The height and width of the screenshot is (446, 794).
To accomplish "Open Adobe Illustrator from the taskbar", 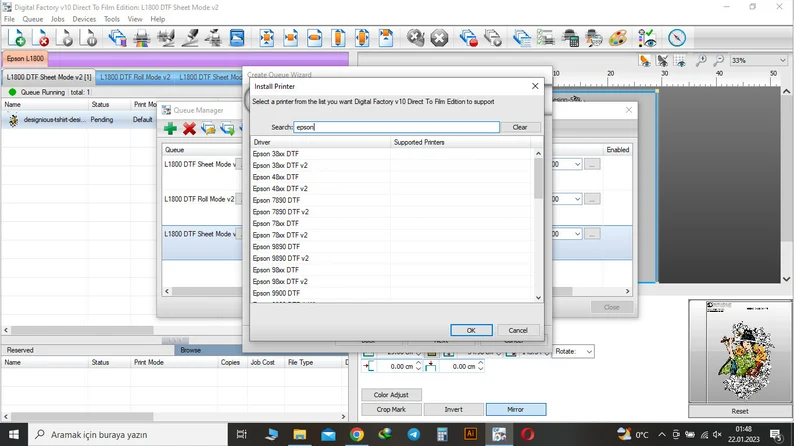I will (x=470, y=434).
